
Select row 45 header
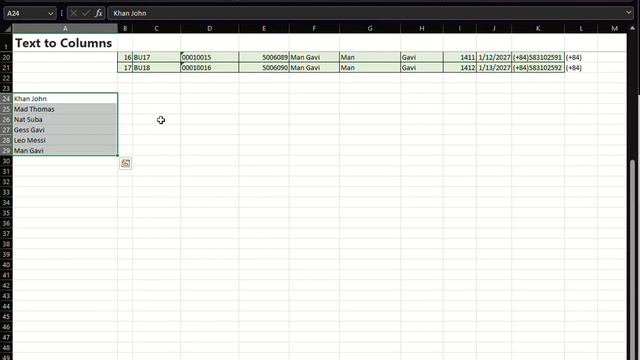coord(6,316)
